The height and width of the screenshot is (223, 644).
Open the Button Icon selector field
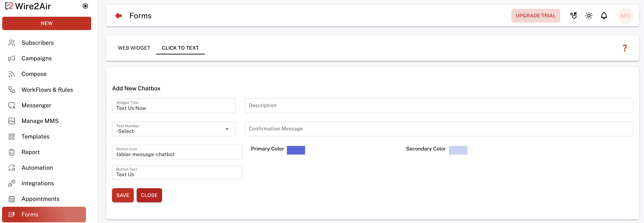click(177, 152)
